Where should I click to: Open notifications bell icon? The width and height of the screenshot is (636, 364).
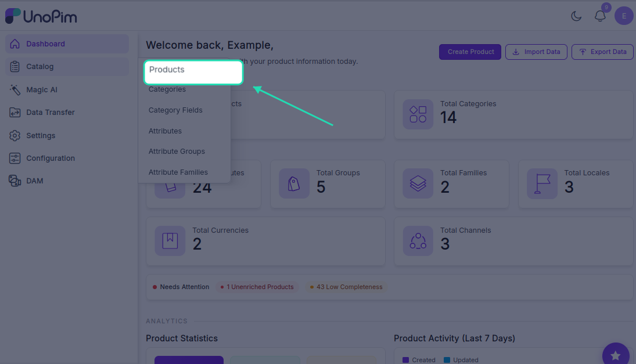[600, 16]
